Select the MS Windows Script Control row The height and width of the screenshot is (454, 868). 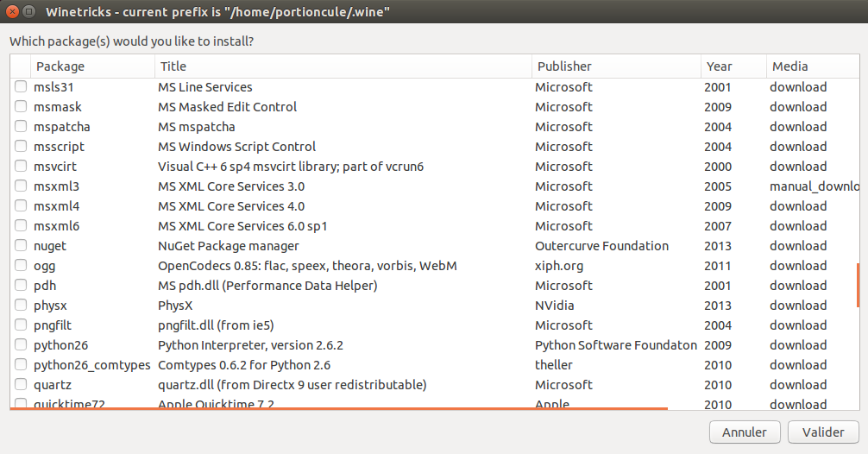[236, 147]
